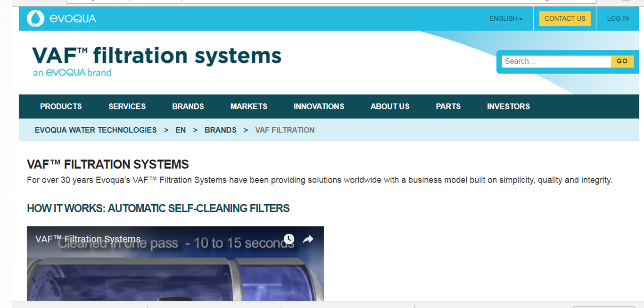Go to EVOQUA WATER TECHNOLOGIES breadcrumb
This screenshot has height=308, width=644.
[x=96, y=130]
